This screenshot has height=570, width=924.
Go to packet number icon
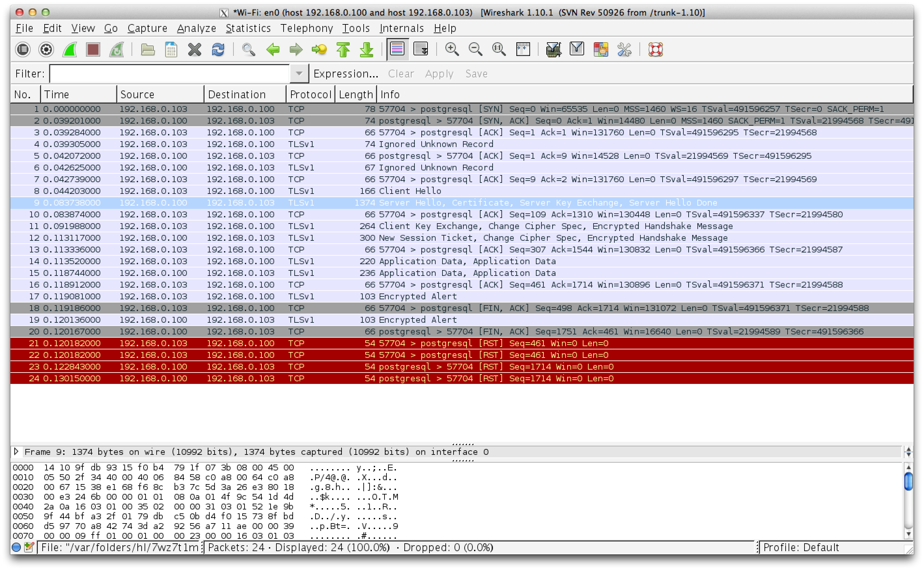click(319, 49)
